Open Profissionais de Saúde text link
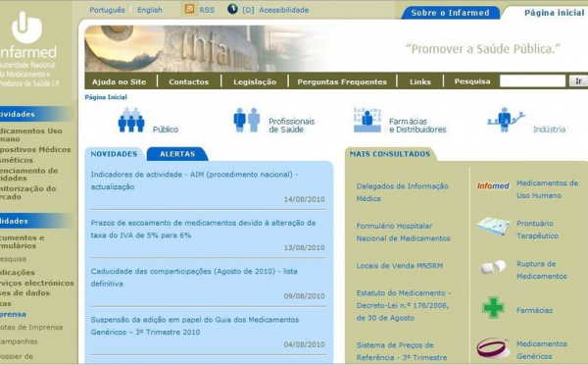Screen dimensions: 588x365 (x=291, y=126)
